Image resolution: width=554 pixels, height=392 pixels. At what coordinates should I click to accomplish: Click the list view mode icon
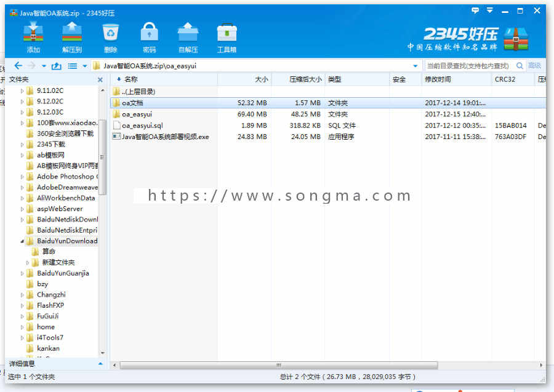click(73, 66)
